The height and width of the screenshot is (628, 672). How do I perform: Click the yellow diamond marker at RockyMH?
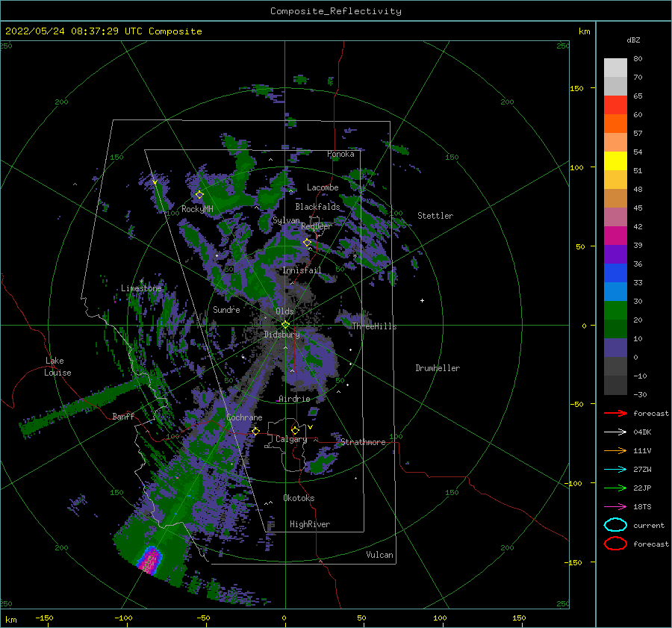199,195
